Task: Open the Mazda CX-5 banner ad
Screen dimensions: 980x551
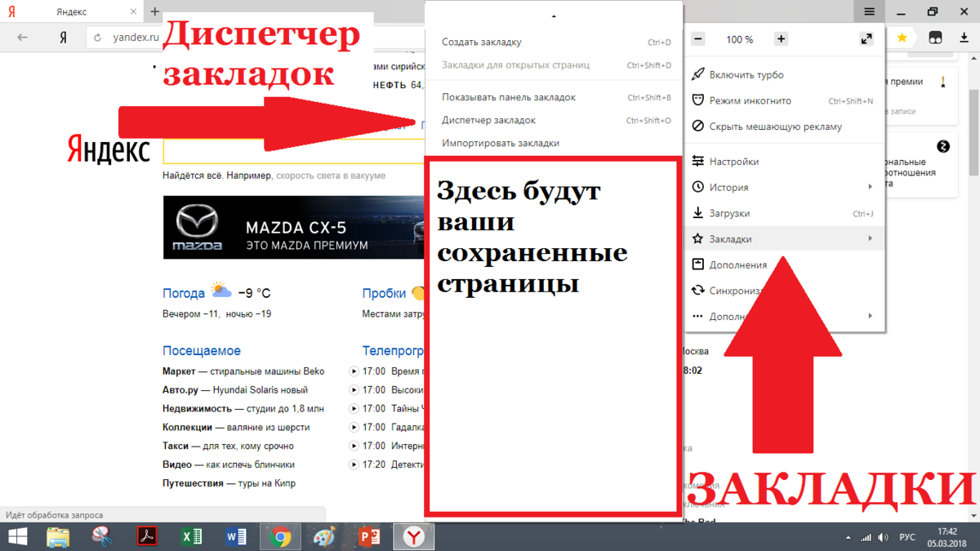Action: pos(294,228)
